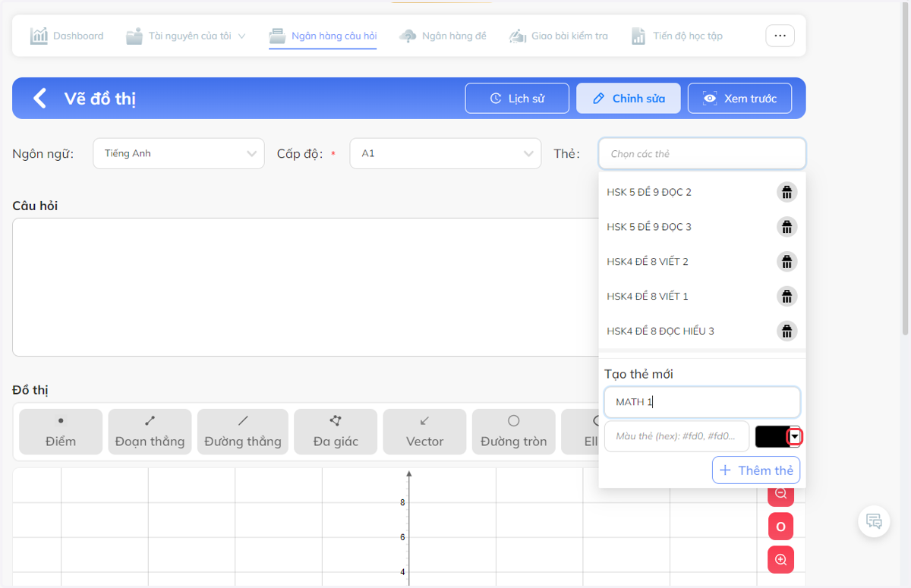This screenshot has width=911, height=588.
Task: Select tag HSK4 ĐỀ 8 VIẾT 2
Action: pyautogui.click(x=648, y=262)
